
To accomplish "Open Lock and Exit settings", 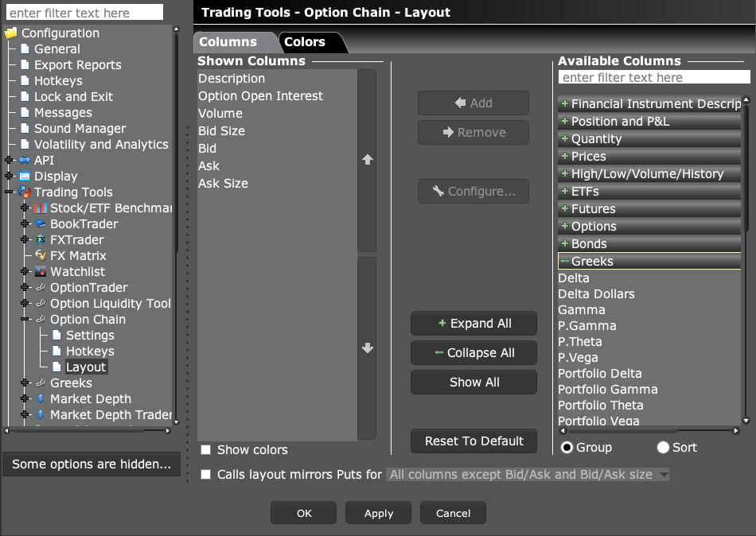I will pos(73,96).
